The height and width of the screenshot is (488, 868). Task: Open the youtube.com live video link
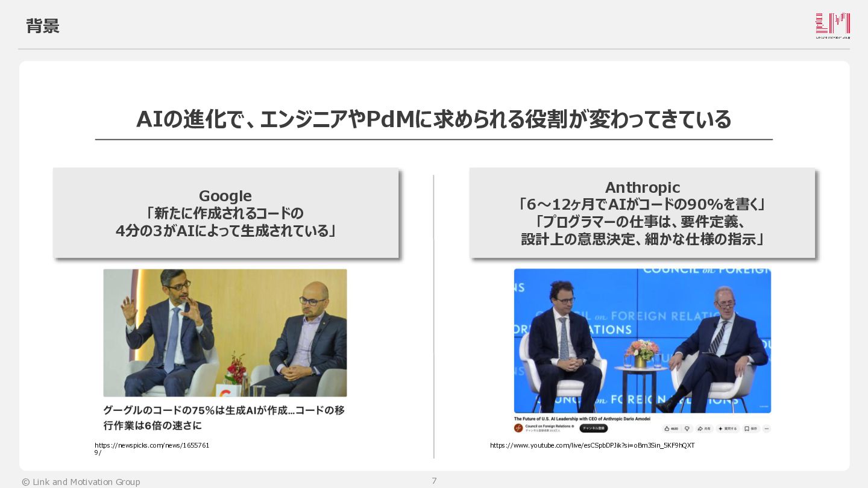[592, 445]
